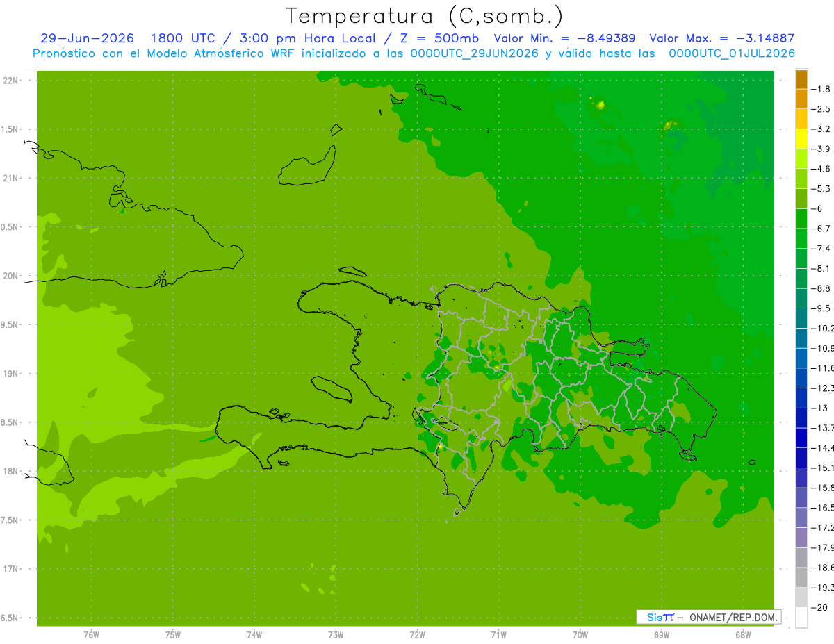Click the "69W" longitude label
This screenshot has height=644, width=834.
tap(662, 635)
